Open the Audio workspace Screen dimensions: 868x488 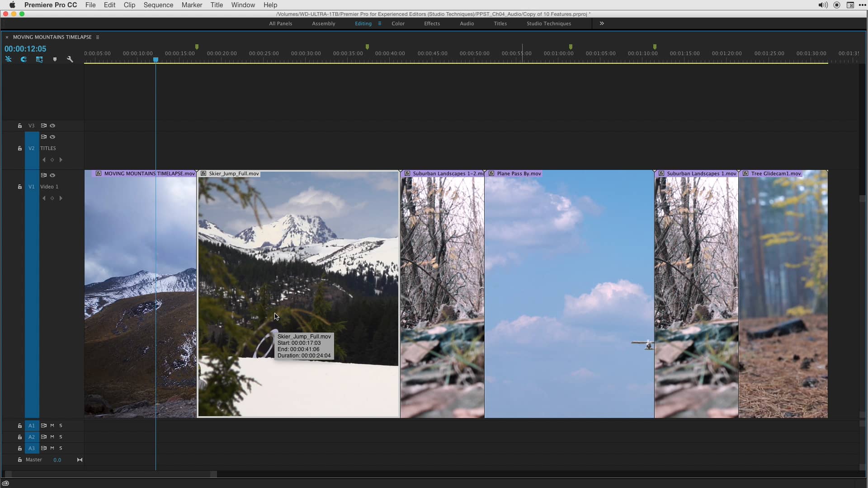(x=467, y=23)
